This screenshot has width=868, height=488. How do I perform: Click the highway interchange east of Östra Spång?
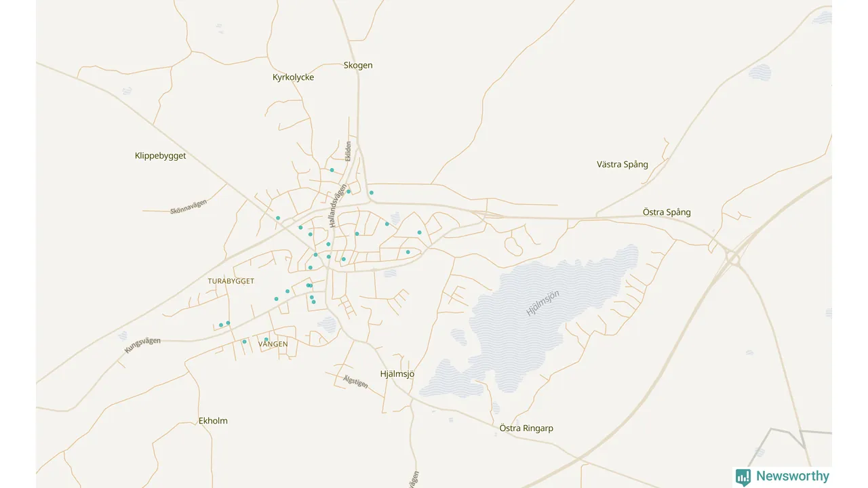click(733, 257)
